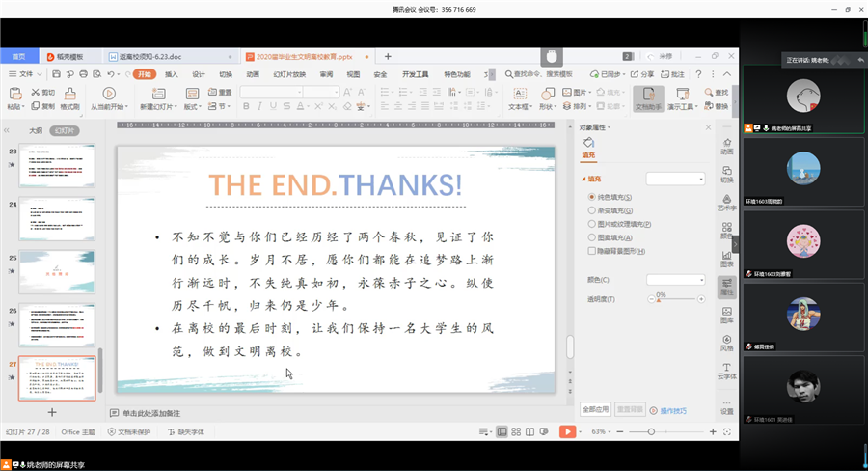
Task: Open the 颜色 color dropdown in properties panel
Action: click(x=675, y=280)
